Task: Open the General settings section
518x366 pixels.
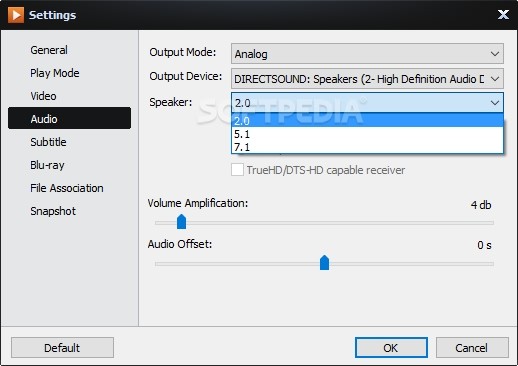Action: pos(49,50)
